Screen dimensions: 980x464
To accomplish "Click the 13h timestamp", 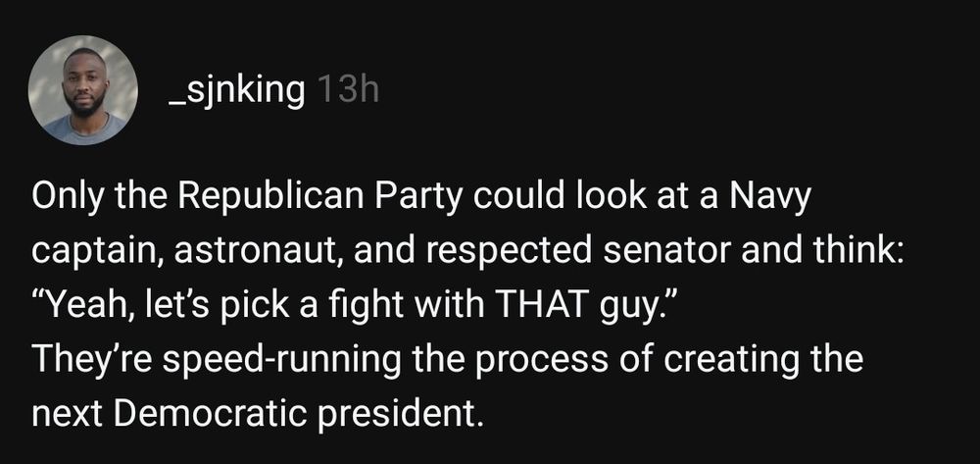I will 348,90.
